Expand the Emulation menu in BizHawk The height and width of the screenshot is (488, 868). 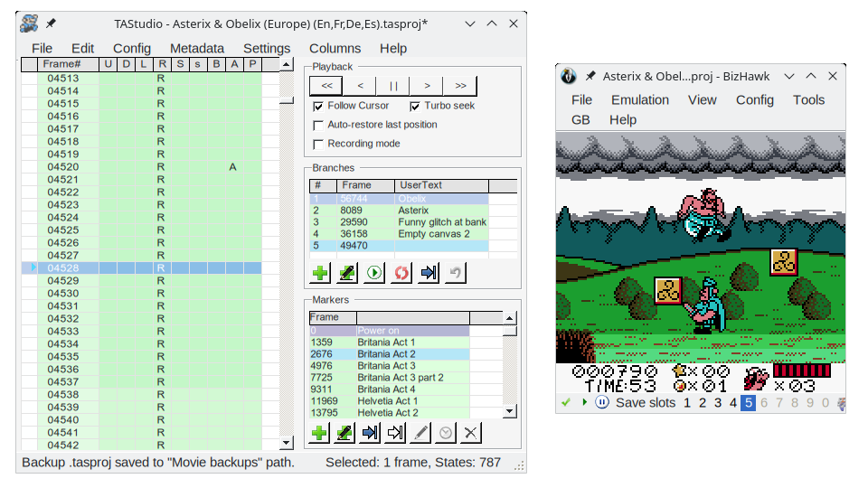click(640, 100)
